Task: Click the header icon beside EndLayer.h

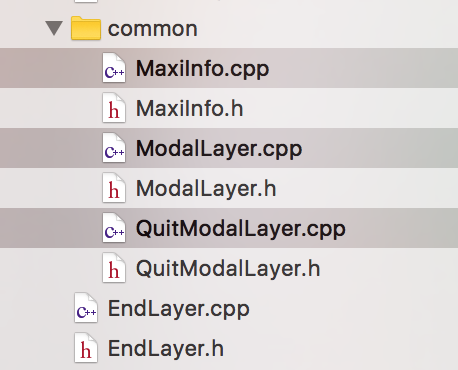Action: point(86,348)
